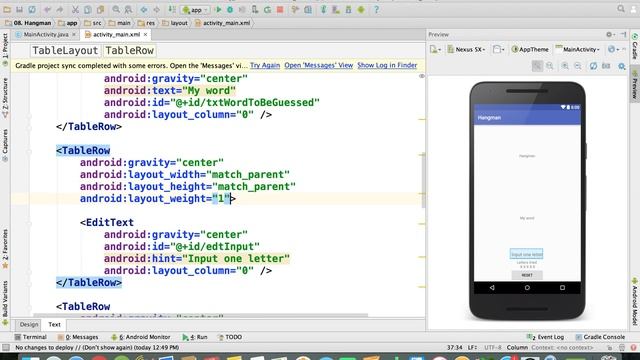Screen dimensions: 640x360
Task: Close the activity_main.xml tab
Action: point(145,35)
